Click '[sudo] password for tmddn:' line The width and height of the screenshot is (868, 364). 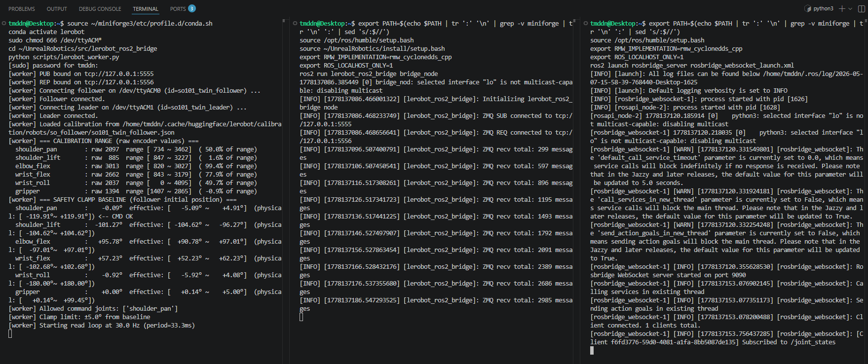click(x=53, y=65)
